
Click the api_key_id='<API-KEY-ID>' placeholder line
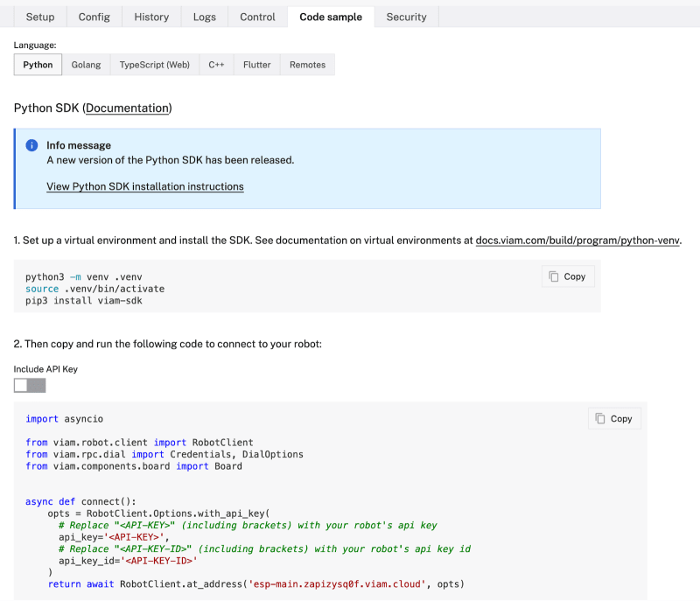click(x=128, y=561)
